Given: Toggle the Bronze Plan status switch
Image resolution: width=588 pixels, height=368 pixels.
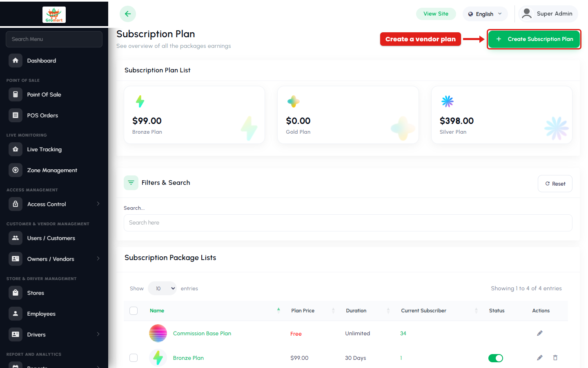Looking at the screenshot, I should pos(496,358).
